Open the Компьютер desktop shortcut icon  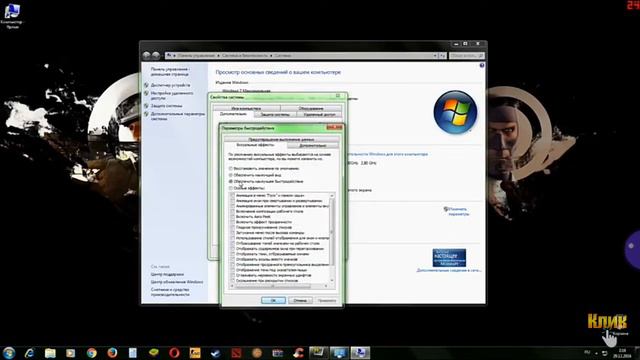pyautogui.click(x=12, y=16)
